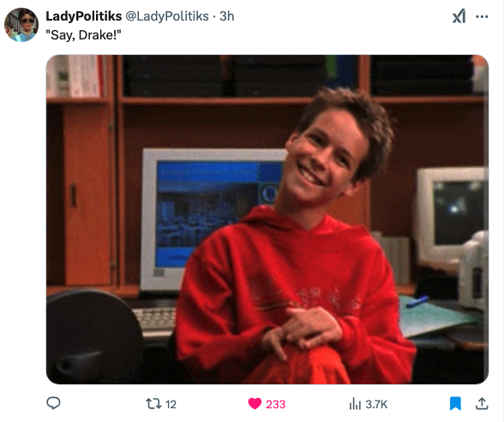Open the Grok explain-this-post icon
The height and width of the screenshot is (422, 504).
click(x=459, y=16)
